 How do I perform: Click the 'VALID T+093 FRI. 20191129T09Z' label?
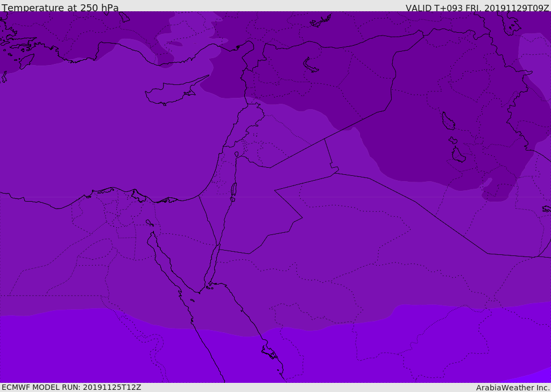[477, 8]
